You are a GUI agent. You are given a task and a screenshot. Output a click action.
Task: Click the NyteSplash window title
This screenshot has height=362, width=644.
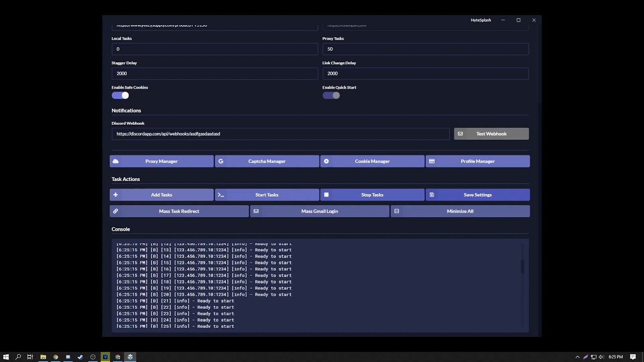[480, 20]
